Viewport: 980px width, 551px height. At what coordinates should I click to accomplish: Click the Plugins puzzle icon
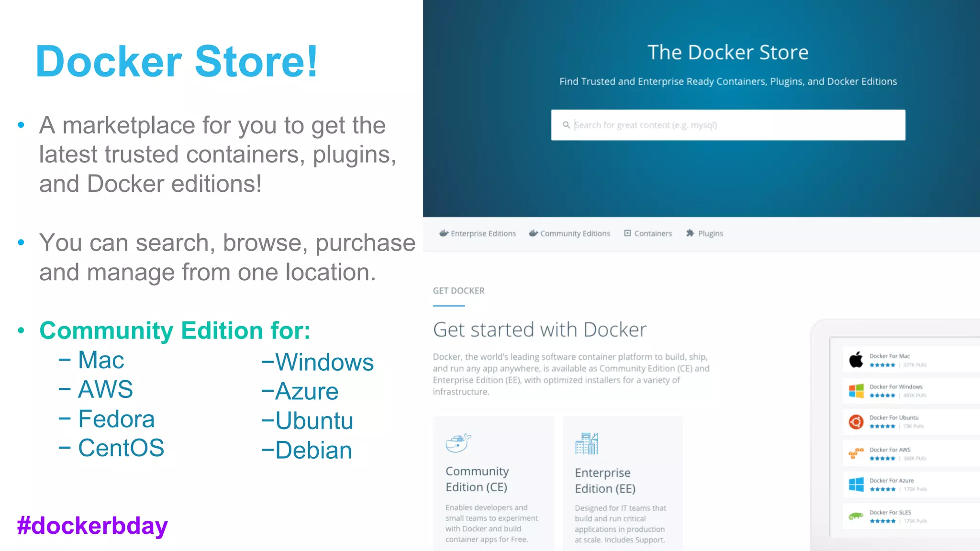pyautogui.click(x=690, y=233)
